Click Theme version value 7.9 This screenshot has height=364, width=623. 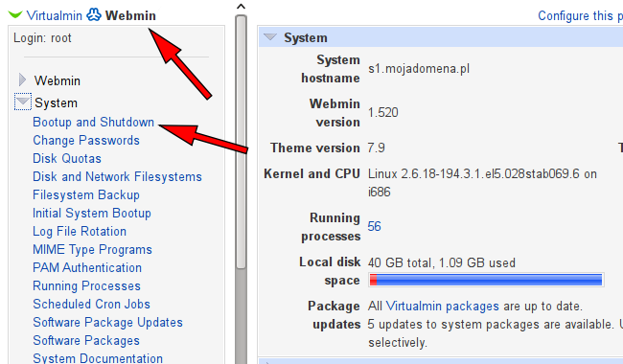pyautogui.click(x=376, y=148)
